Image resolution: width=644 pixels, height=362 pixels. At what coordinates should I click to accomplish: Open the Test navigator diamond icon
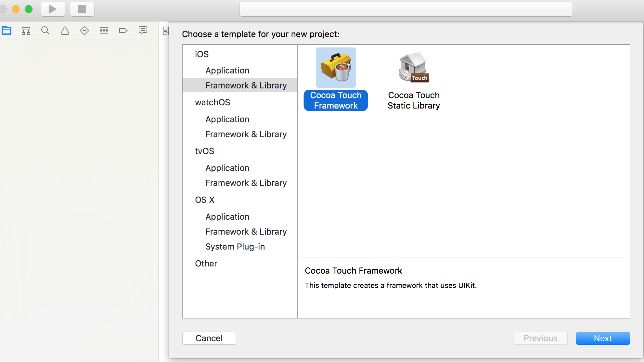click(x=84, y=31)
